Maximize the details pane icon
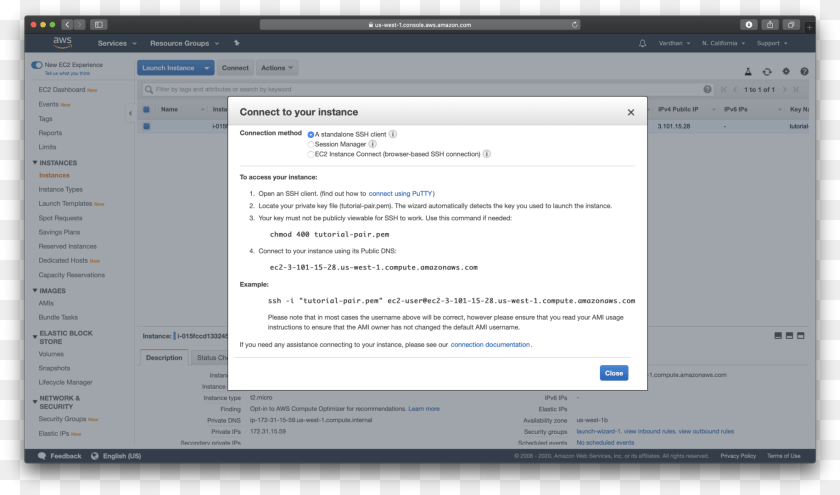The width and height of the screenshot is (840, 495). [800, 336]
